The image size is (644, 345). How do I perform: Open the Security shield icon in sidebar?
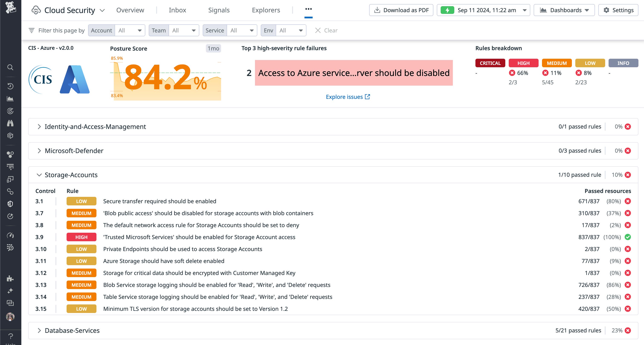10,204
